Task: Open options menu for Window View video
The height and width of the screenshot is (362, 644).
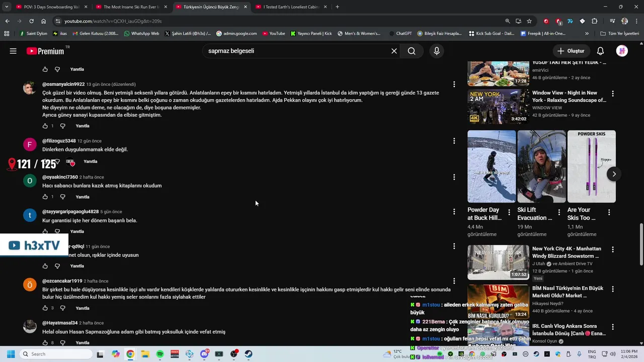Action: (612, 94)
